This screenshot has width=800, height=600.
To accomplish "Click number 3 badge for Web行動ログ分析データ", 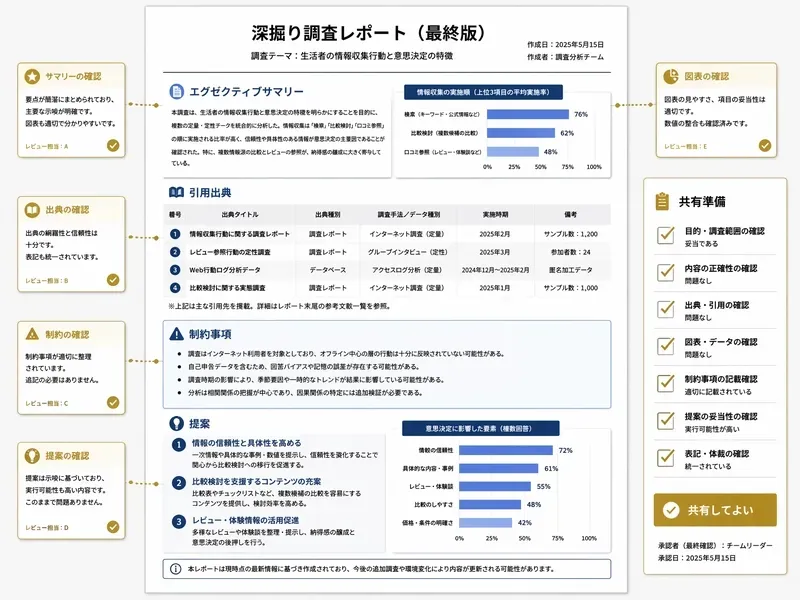I will point(175,270).
